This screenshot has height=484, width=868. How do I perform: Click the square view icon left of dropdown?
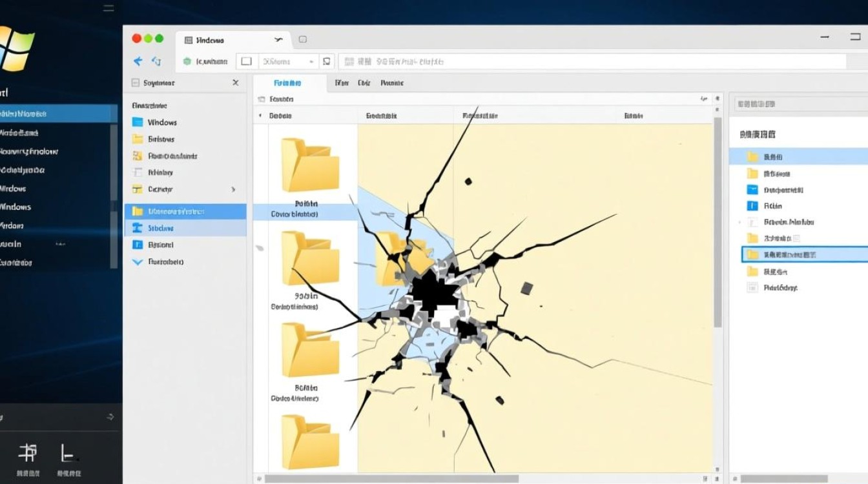[x=245, y=61]
